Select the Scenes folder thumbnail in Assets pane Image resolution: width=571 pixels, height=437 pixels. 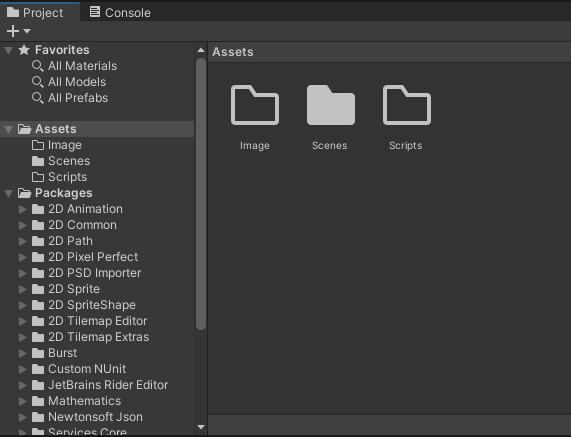tap(331, 105)
